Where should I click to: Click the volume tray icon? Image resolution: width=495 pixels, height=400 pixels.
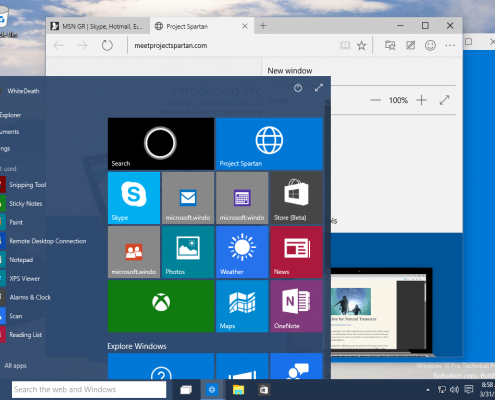click(455, 390)
